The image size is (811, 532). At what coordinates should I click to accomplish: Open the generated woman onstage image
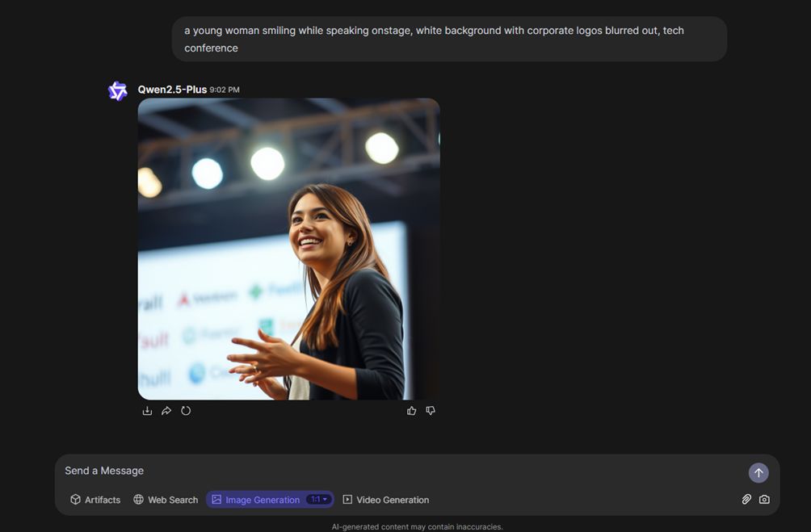coord(288,249)
